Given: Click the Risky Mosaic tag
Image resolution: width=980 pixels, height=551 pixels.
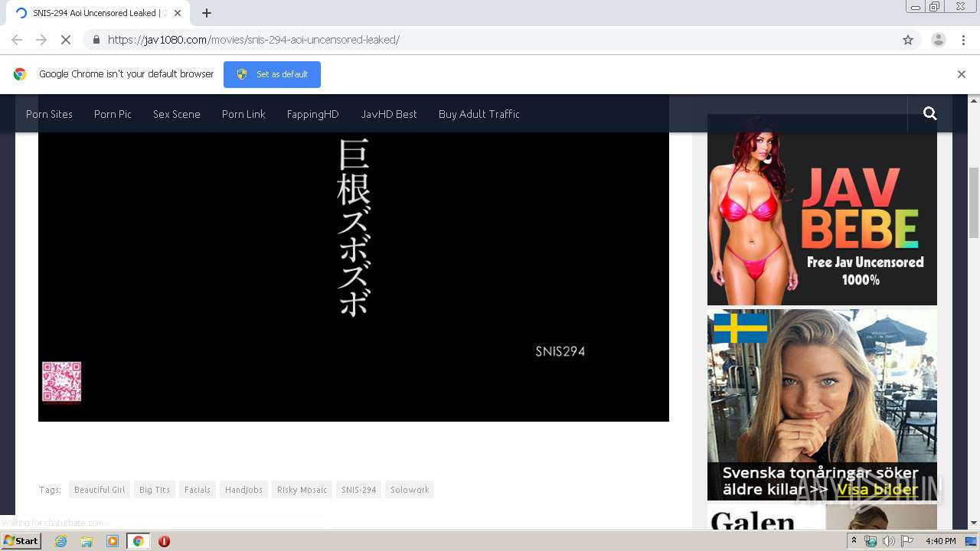Looking at the screenshot, I should pos(302,490).
